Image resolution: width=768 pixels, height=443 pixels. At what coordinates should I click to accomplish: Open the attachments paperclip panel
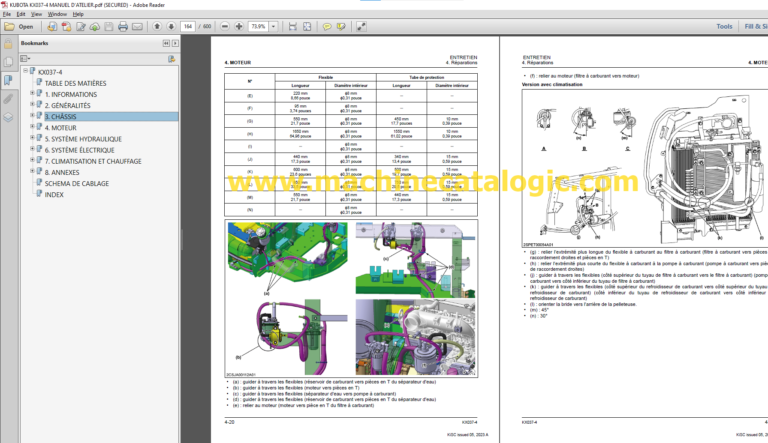(x=8, y=99)
